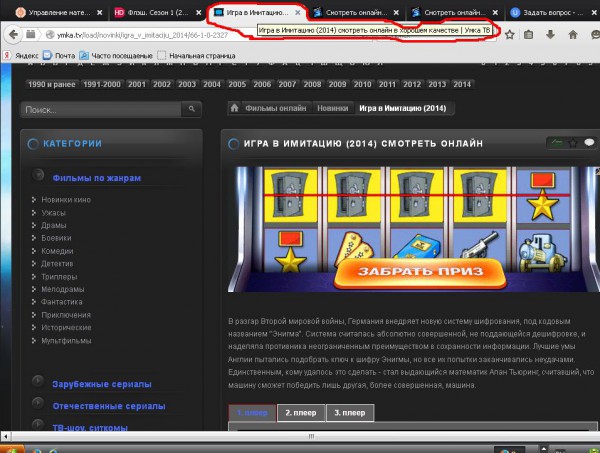Image resolution: width=600 pixels, height=453 pixels.
Task: Expand the Зарубежные сериалы section
Action: click(37, 383)
